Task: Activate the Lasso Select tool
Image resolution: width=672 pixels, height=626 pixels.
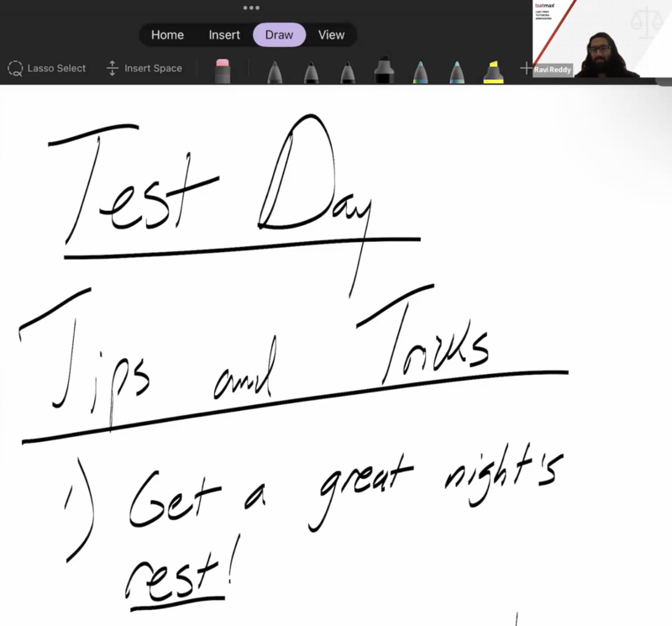Action: 47,68
